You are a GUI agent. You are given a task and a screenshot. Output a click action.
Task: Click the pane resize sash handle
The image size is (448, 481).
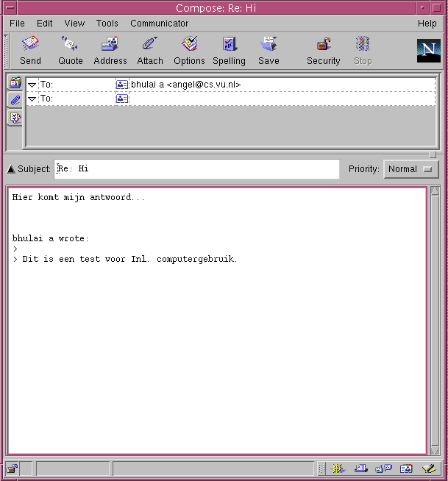[x=433, y=154]
